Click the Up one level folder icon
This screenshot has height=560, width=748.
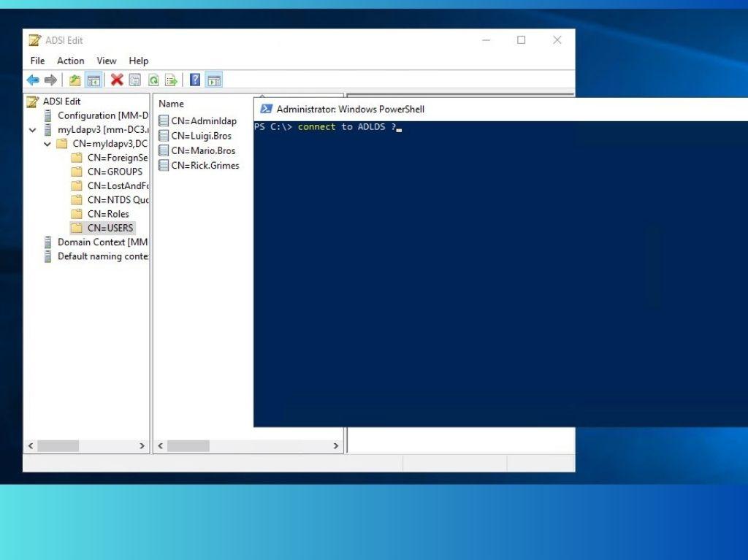click(75, 80)
